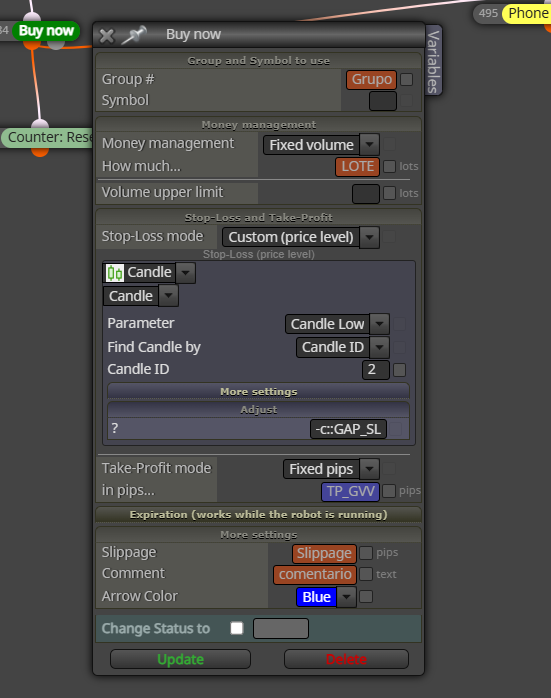This screenshot has height=698, width=551.
Task: Select the Counter: Reset node
Action: coord(47,138)
